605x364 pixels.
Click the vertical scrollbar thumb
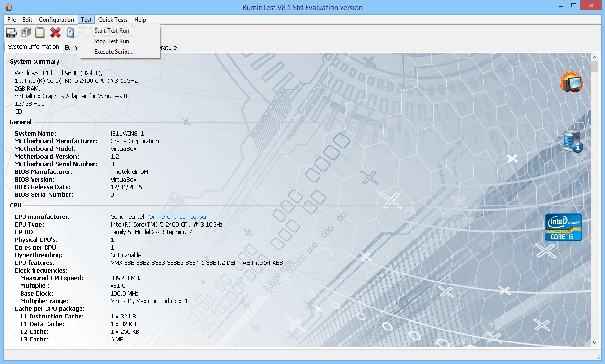594,67
